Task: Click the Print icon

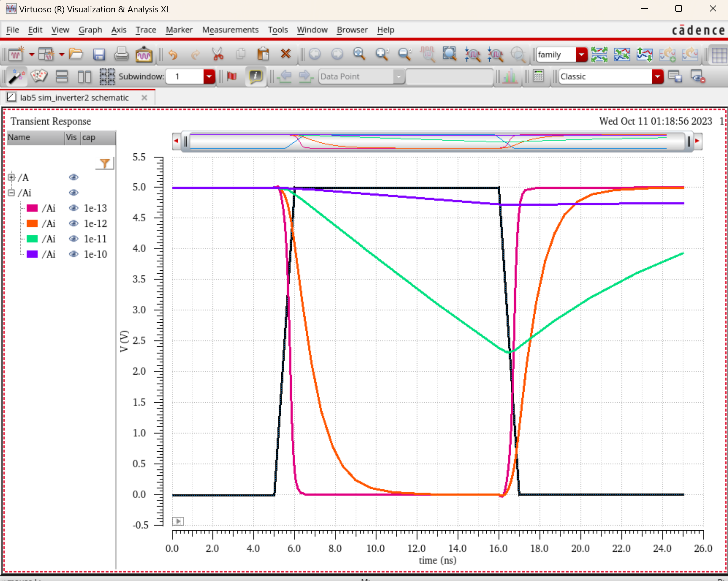Action: pyautogui.click(x=121, y=54)
